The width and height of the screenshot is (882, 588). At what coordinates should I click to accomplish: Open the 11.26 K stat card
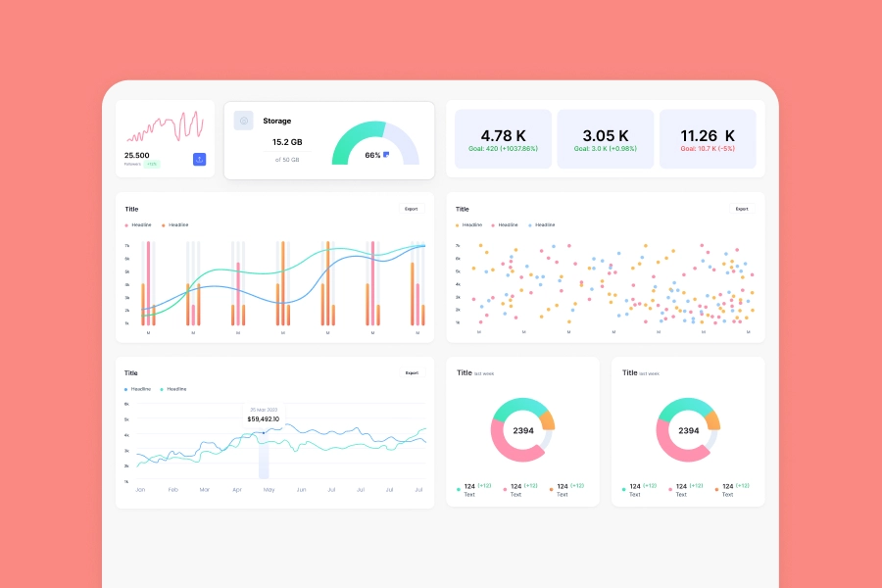(x=708, y=139)
